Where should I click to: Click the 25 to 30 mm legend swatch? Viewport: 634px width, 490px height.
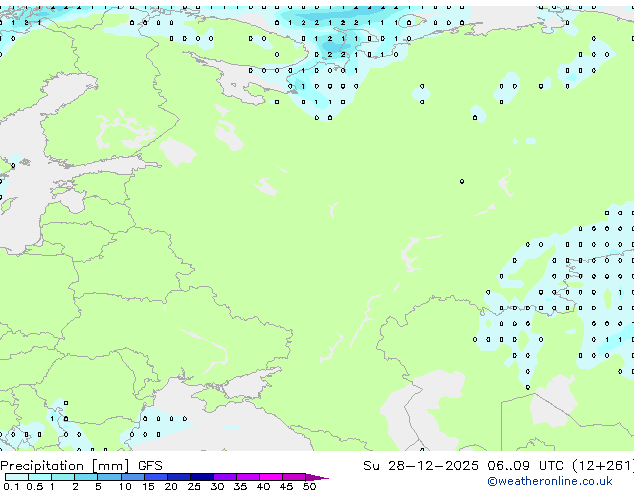202,477
